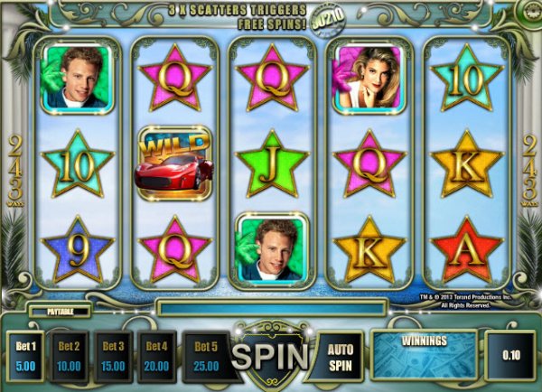
Task: Select Bet 1 of 5.00
Action: pyautogui.click(x=25, y=357)
